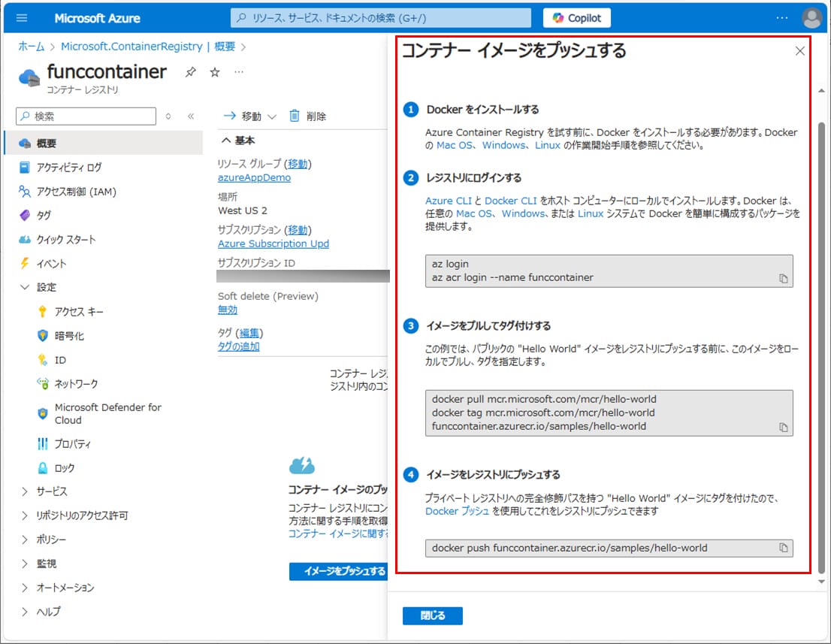The image size is (831, 644).
Task: Copy the az login command block
Action: (783, 278)
